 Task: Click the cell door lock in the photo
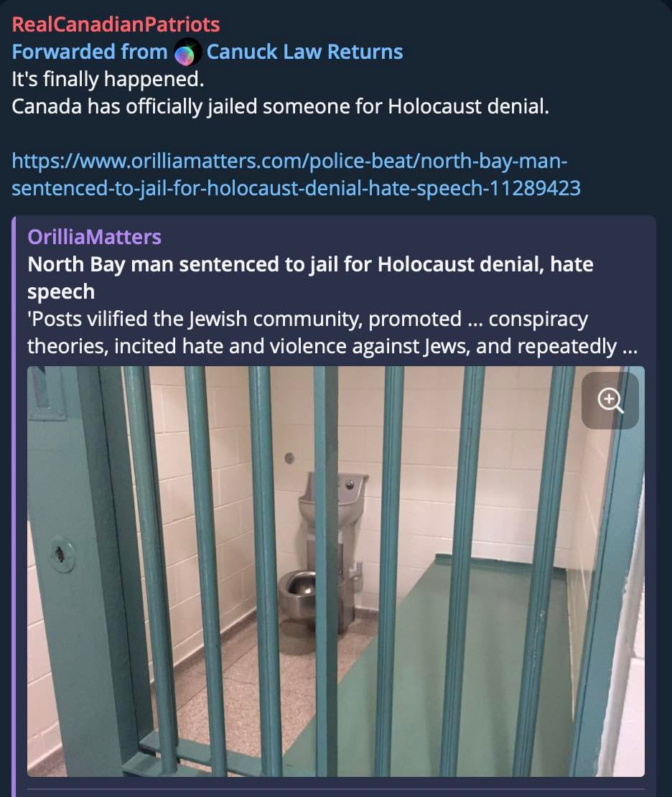(x=62, y=555)
